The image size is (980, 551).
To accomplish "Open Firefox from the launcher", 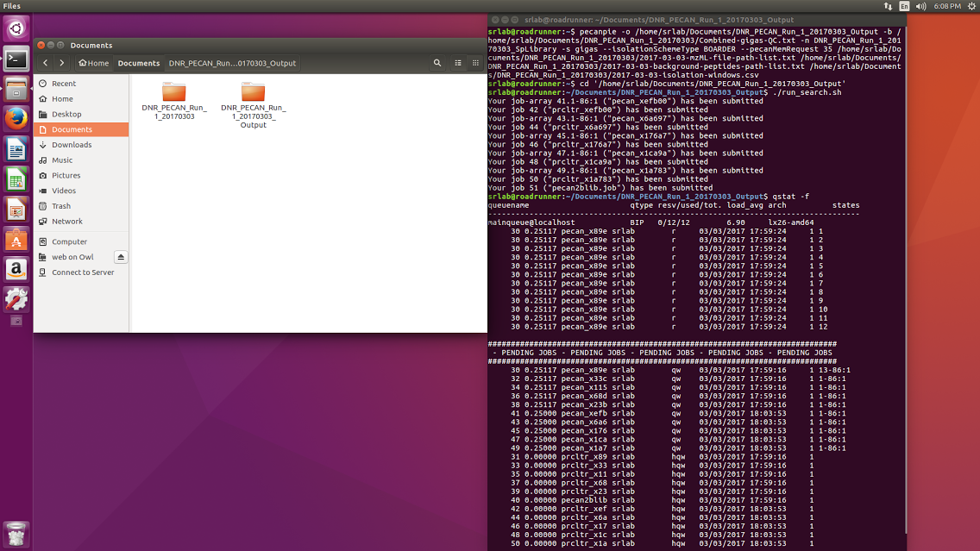I will click(x=16, y=119).
